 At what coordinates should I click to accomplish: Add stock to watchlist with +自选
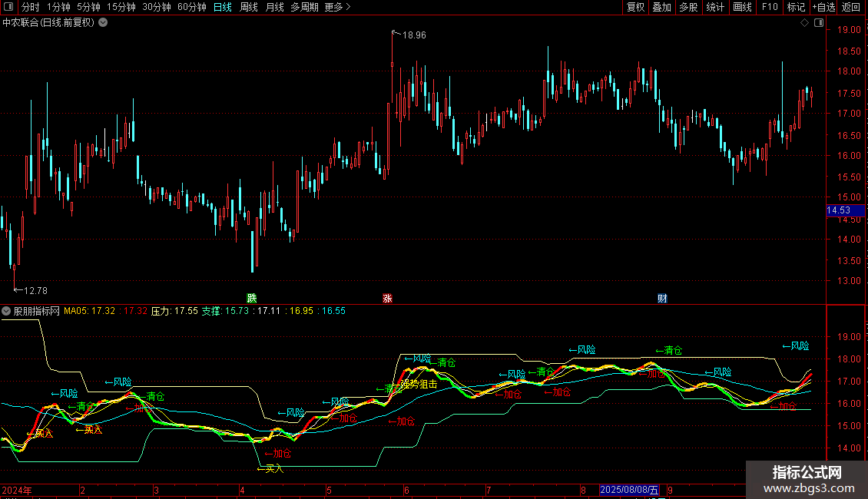pyautogui.click(x=823, y=8)
